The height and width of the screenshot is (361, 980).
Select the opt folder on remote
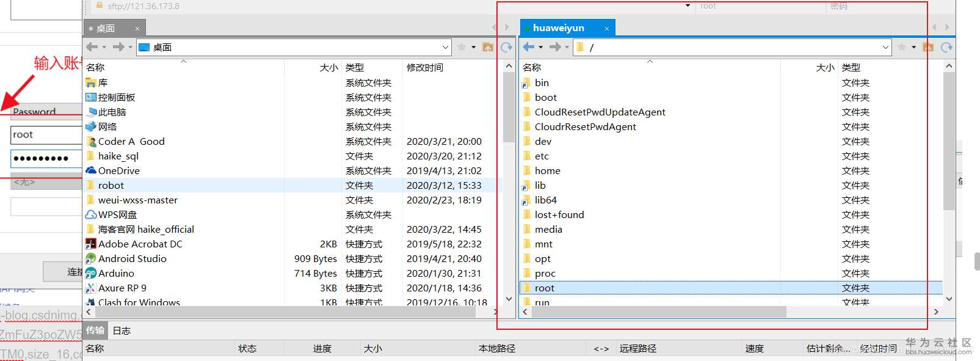(x=537, y=258)
